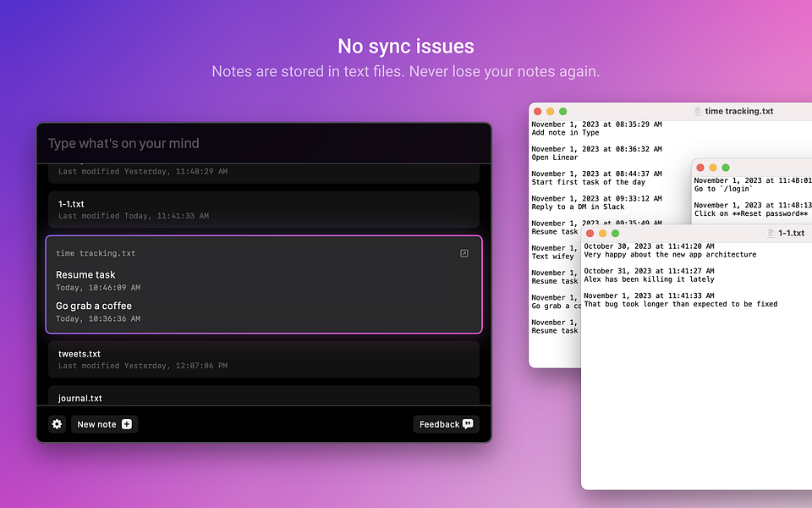Click 'Alex has been killing it lately' line
The image size is (812, 508).
(649, 279)
